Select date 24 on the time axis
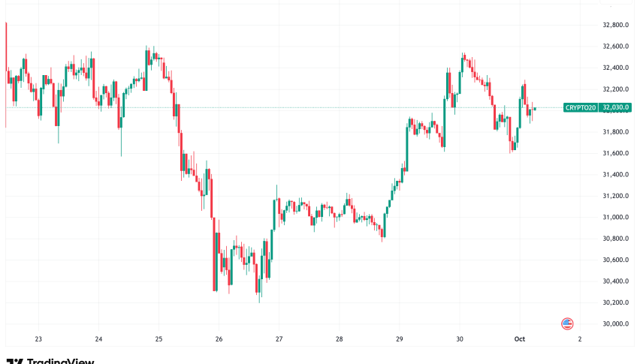 (x=98, y=339)
